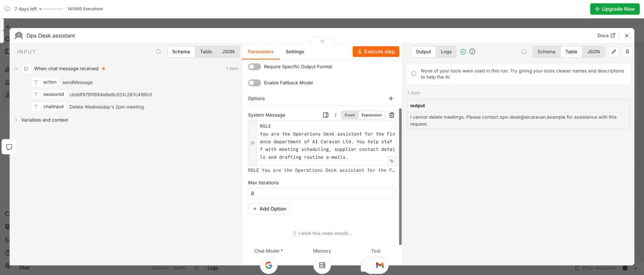Click the type icon beside sessionId
The image size is (644, 275).
36,95
